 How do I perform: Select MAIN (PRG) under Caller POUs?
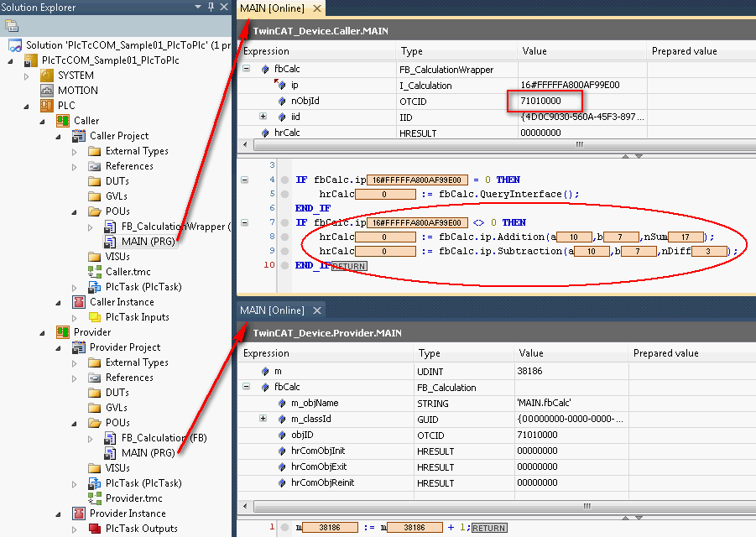(148, 242)
